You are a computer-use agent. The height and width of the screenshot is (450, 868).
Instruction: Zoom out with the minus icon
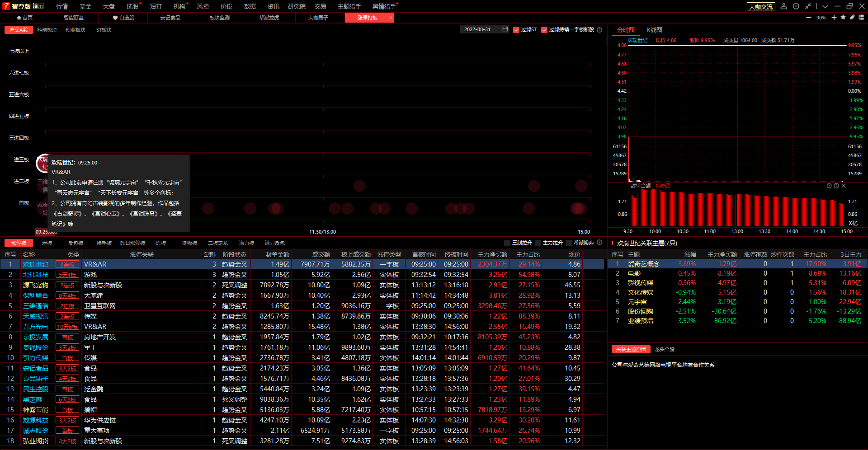click(x=809, y=18)
